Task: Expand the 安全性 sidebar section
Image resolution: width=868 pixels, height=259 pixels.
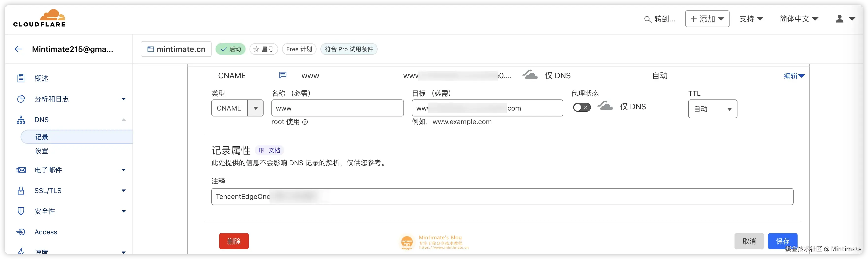Action: (x=124, y=211)
